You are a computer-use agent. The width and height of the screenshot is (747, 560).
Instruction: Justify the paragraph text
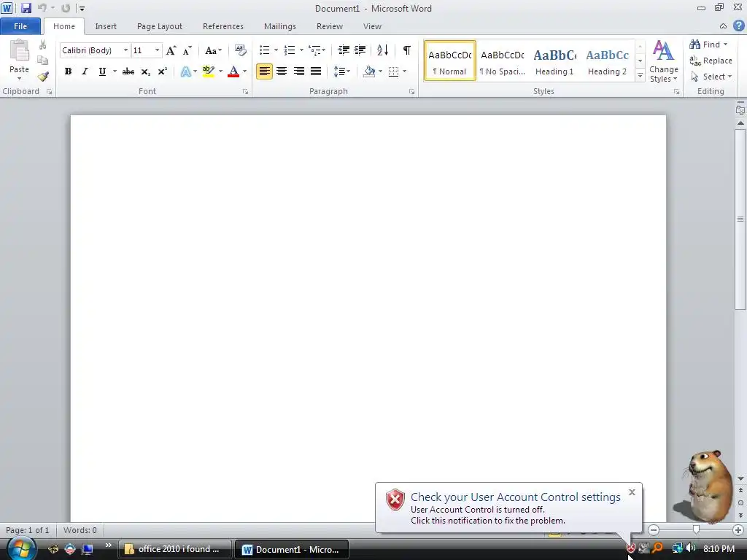(316, 71)
